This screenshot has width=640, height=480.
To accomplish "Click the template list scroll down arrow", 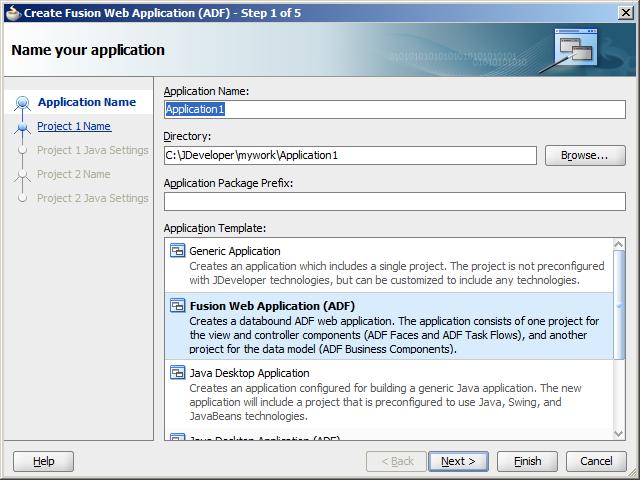I will pyautogui.click(x=619, y=433).
